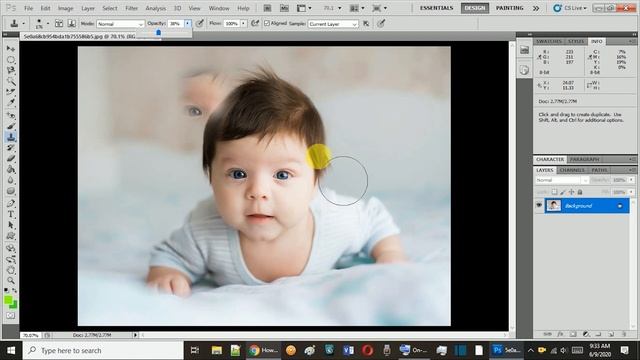Select the Elliptical Marquee tool
This screenshot has width=640, height=360.
(11, 60)
